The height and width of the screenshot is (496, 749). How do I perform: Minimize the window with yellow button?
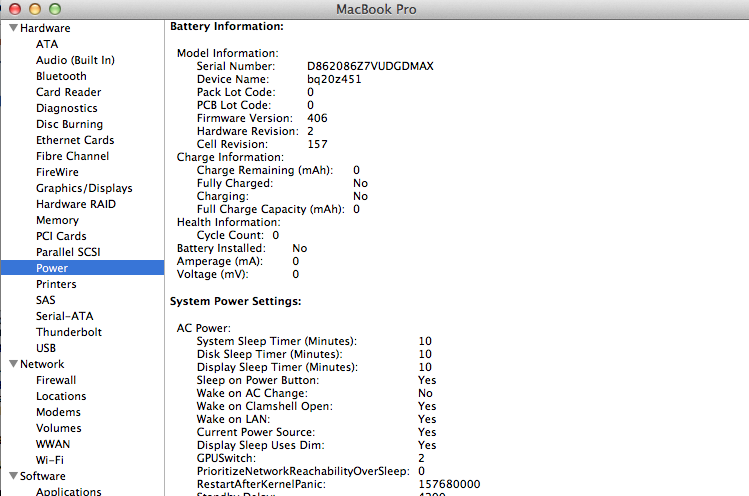35,9
